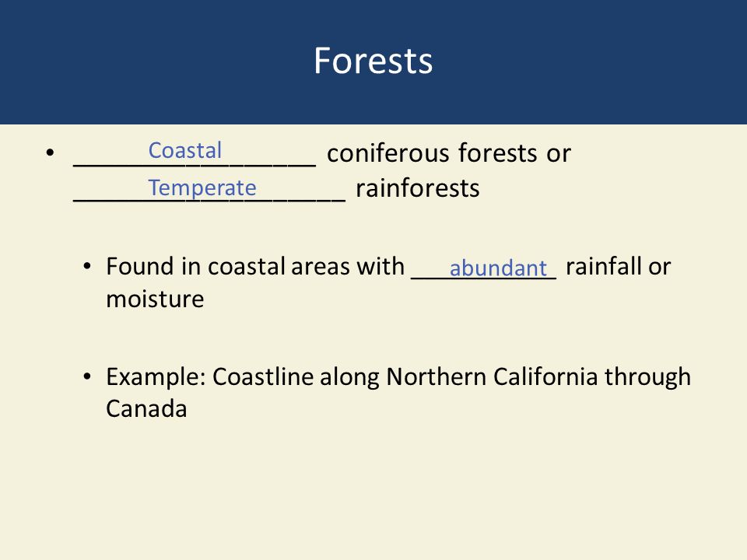Click Example: Coastline along Northern California line
Viewport: 747px width, 560px height.
[398, 377]
